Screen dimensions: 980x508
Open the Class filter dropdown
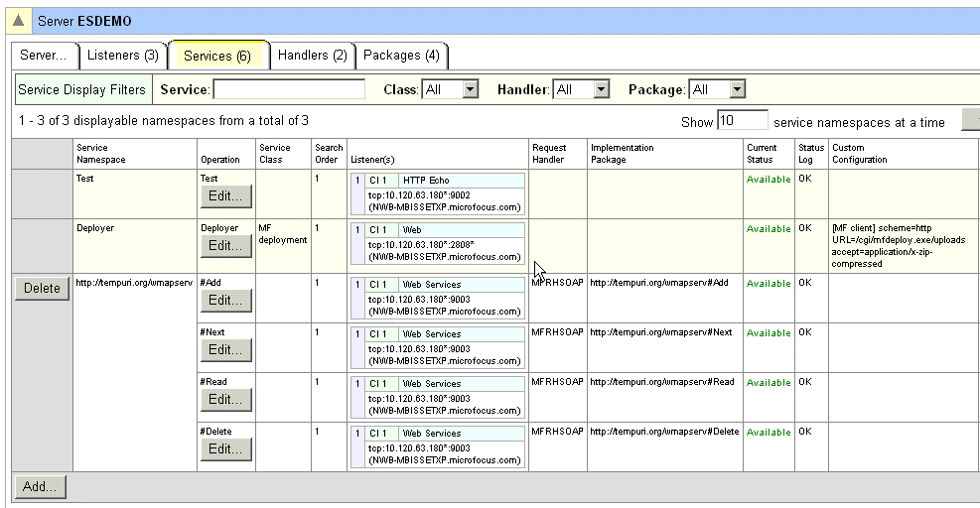point(450,90)
